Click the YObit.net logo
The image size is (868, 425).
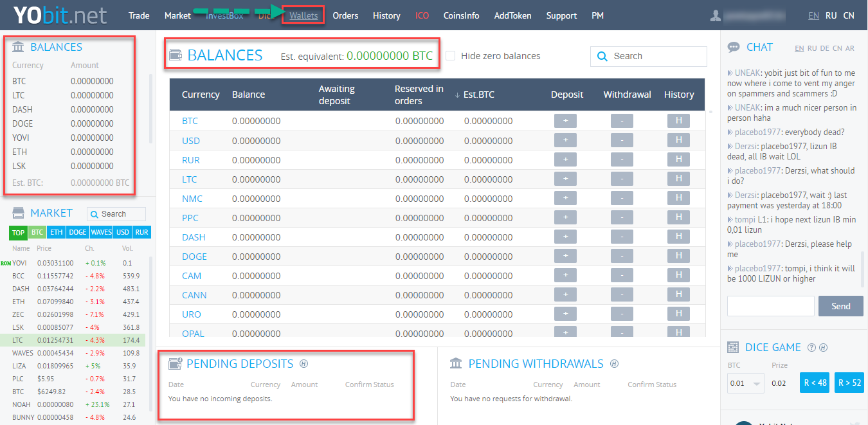click(x=60, y=15)
